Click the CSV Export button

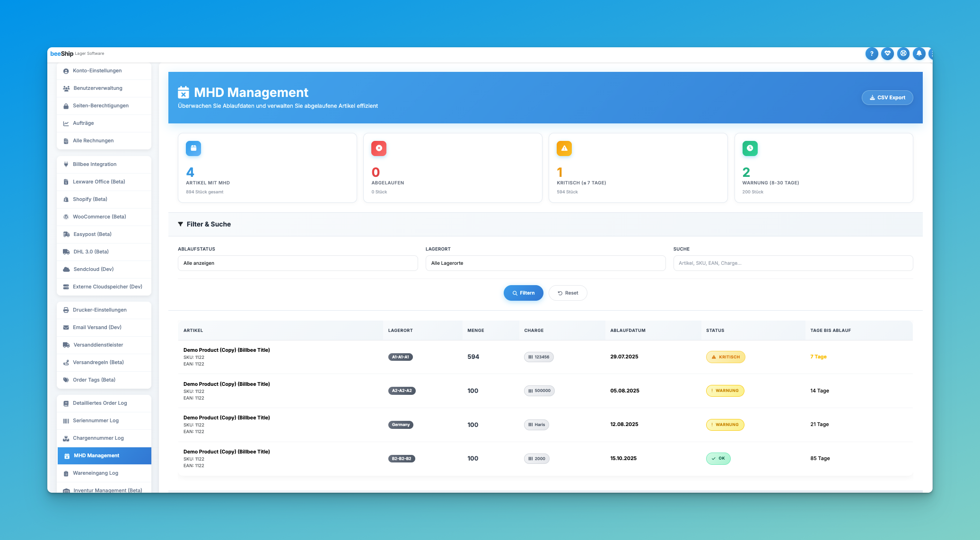[887, 98]
